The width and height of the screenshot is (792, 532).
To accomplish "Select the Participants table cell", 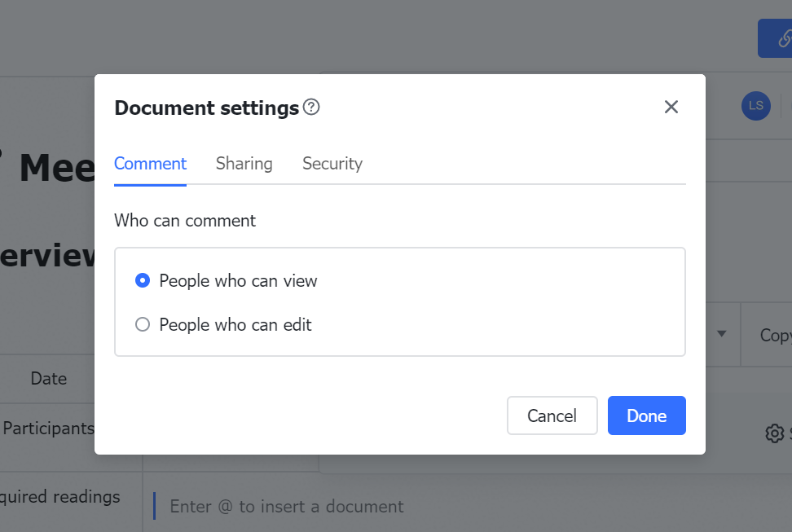I will pyautogui.click(x=49, y=429).
